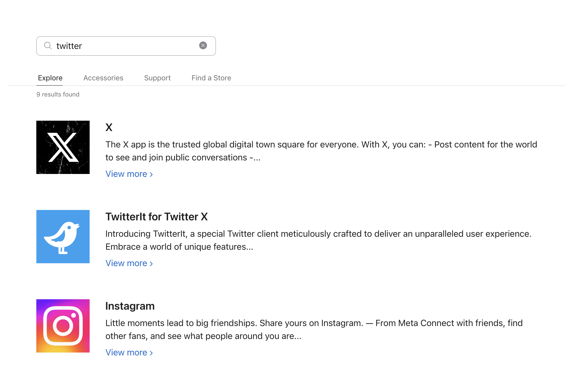
Task: Select the '9 results found' text
Action: pos(58,94)
